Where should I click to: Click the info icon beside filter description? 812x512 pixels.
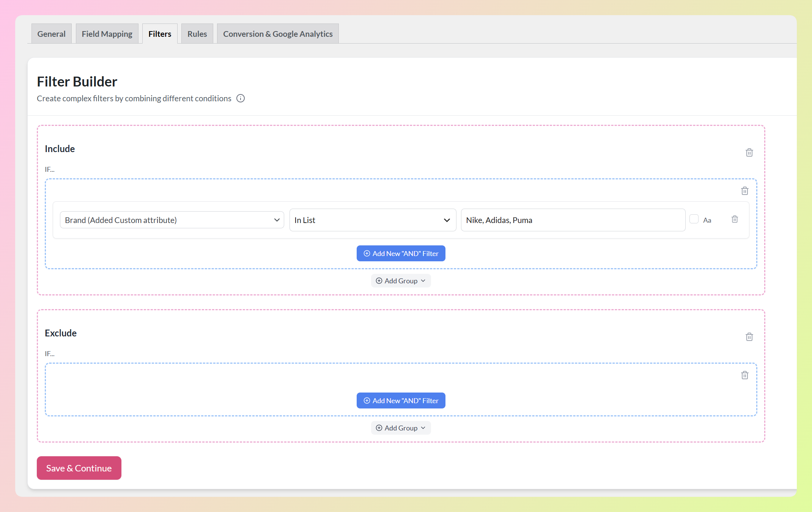[x=241, y=99]
